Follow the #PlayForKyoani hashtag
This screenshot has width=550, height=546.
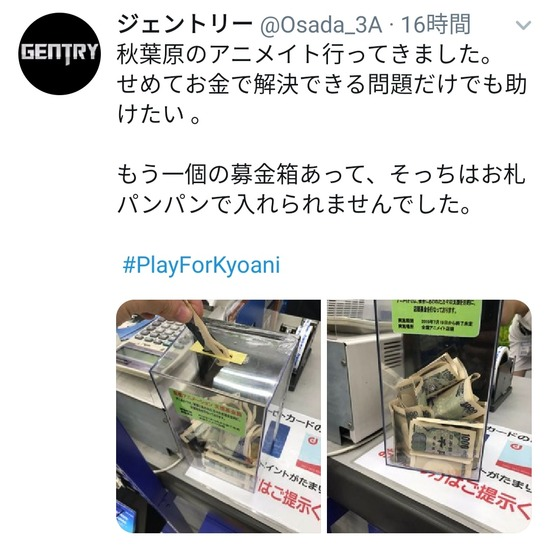(x=201, y=265)
